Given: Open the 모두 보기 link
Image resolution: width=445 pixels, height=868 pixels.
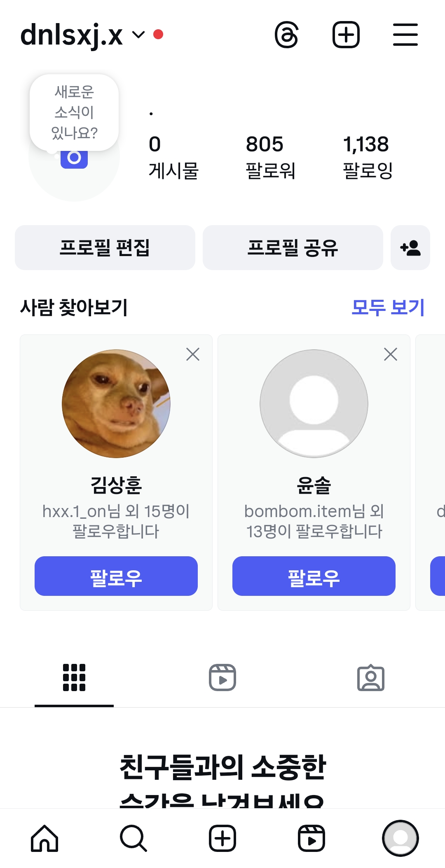Looking at the screenshot, I should (x=388, y=308).
